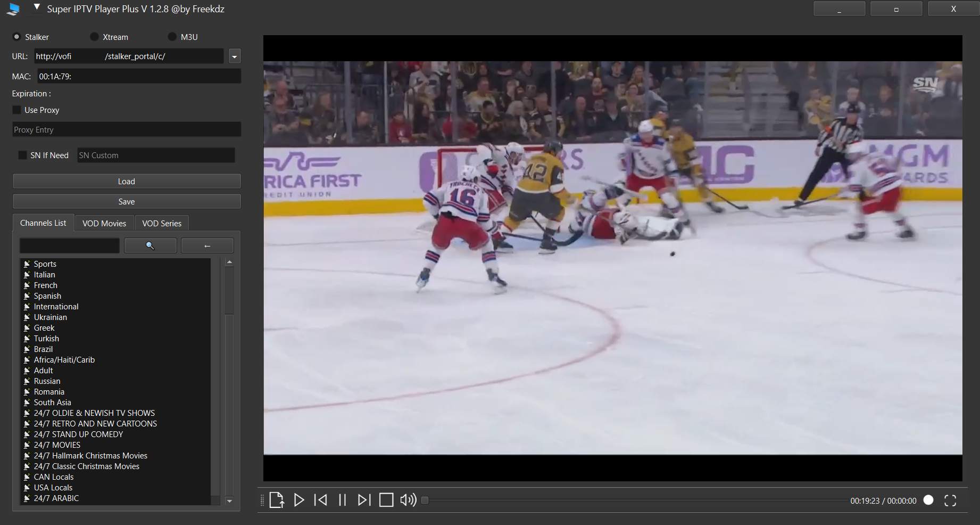Mute the audio with the speaker icon
Viewport: 980px width, 525px height.
(408, 500)
